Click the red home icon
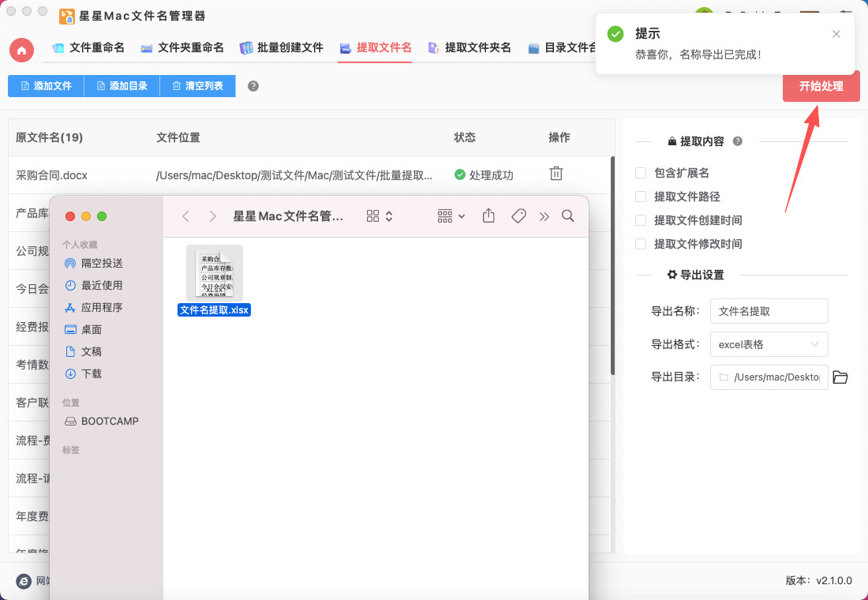The image size is (868, 600). point(21,50)
